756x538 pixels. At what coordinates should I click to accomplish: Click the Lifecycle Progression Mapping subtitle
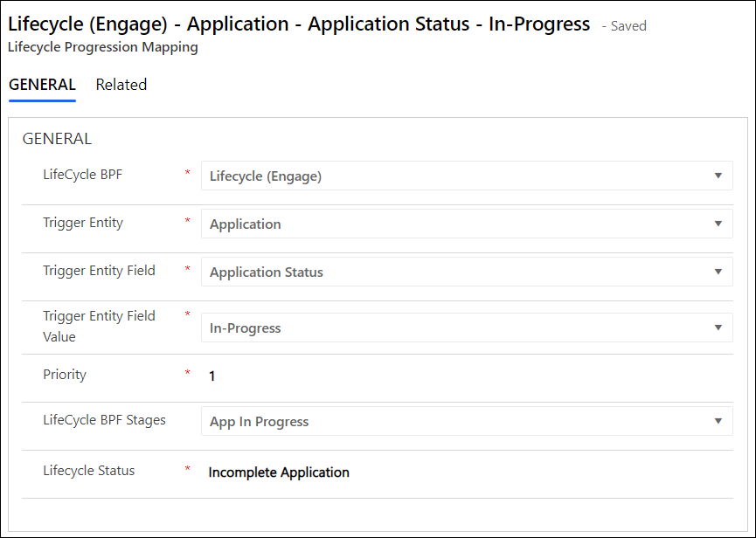coord(103,47)
